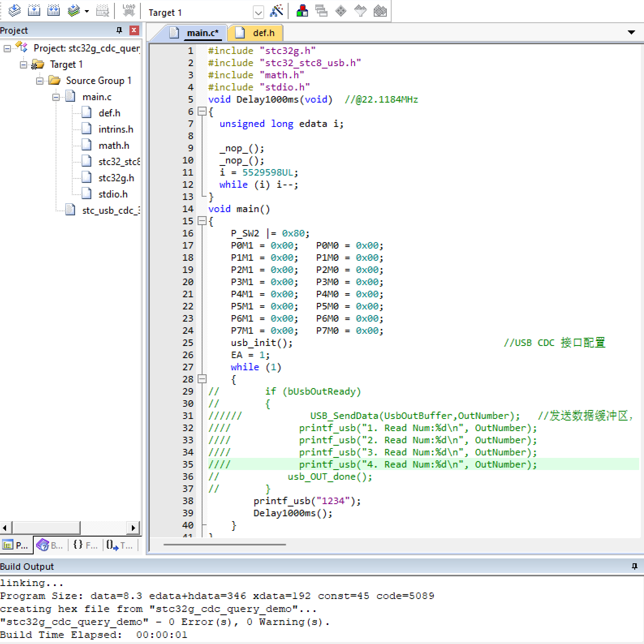Image resolution: width=644 pixels, height=644 pixels.
Task: Collapse the while loop fold at line 28
Action: 202,379
